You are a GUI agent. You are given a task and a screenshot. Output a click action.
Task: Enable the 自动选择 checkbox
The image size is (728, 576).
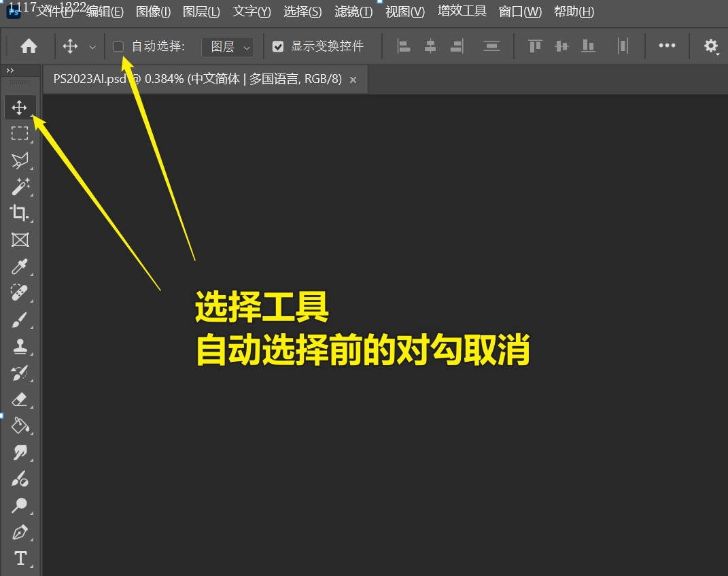tap(118, 46)
